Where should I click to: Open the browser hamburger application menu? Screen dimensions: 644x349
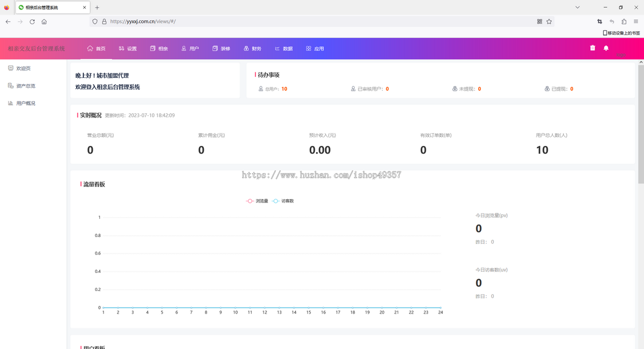click(635, 21)
